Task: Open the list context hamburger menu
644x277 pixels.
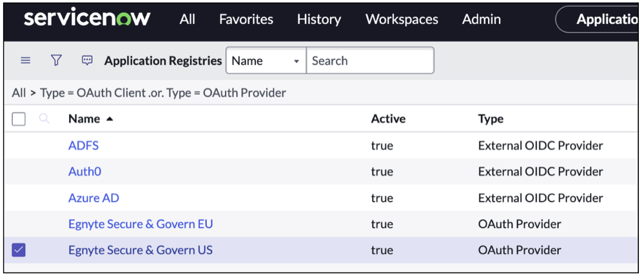Action: [26, 61]
